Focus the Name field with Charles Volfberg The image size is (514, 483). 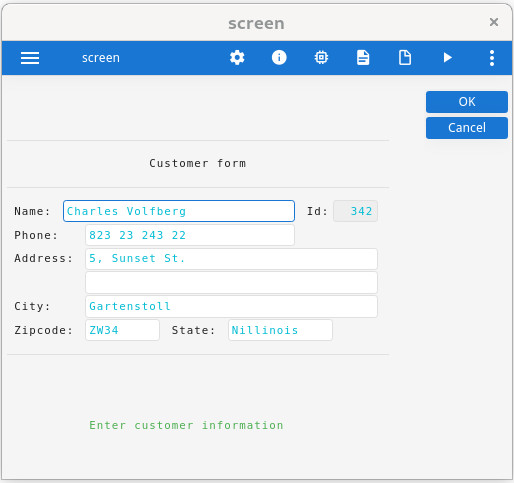[179, 211]
